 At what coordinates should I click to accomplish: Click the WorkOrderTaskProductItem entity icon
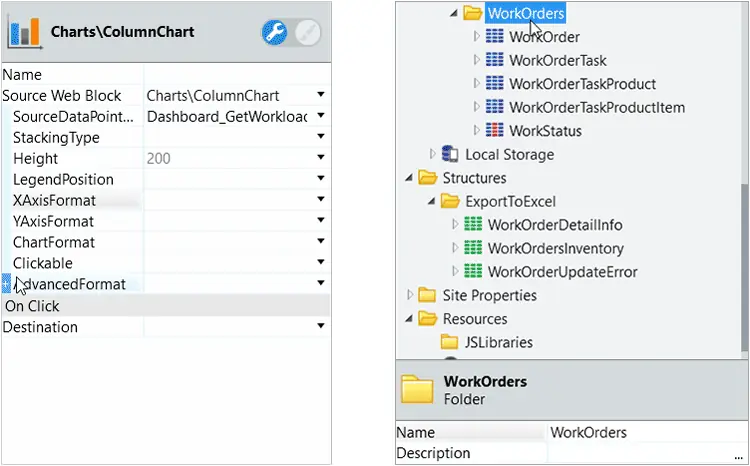495,106
